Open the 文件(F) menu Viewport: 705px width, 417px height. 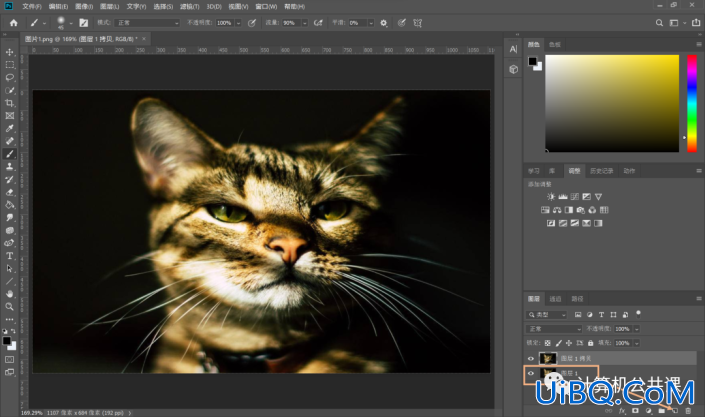[31, 6]
